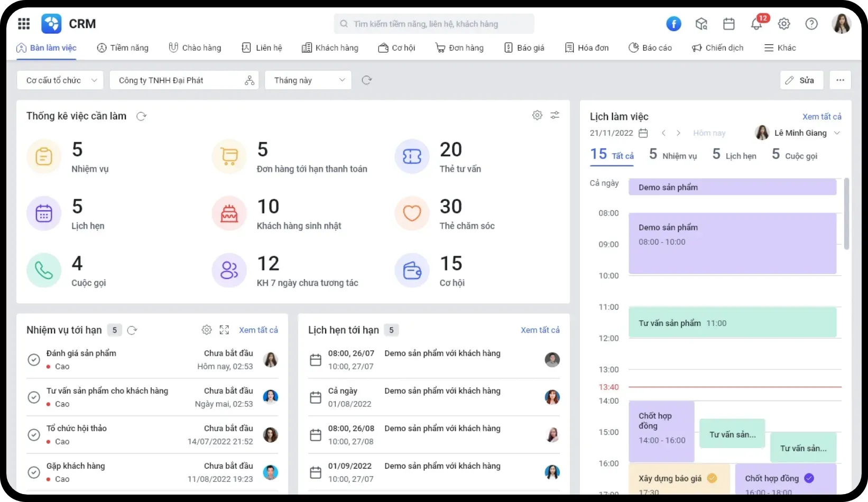Click the help question mark icon

click(x=811, y=24)
